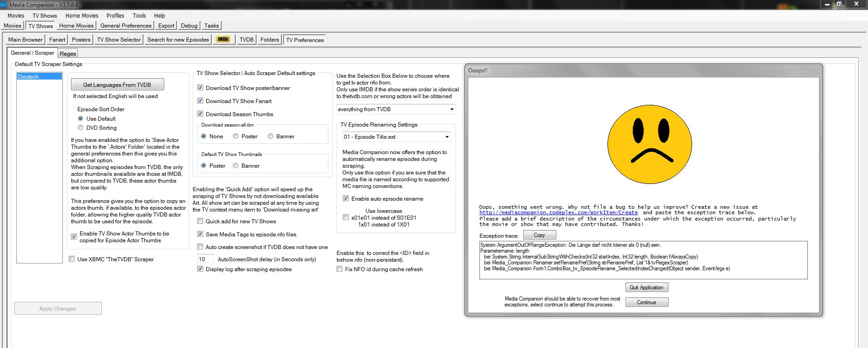Switch to the Movies top-level tab

pyautogui.click(x=13, y=26)
